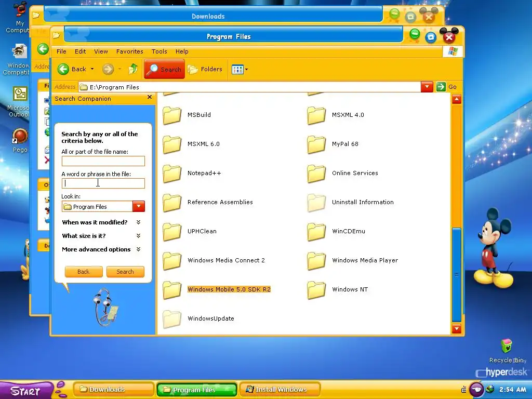Select the Windows NT folder icon

tap(316, 290)
